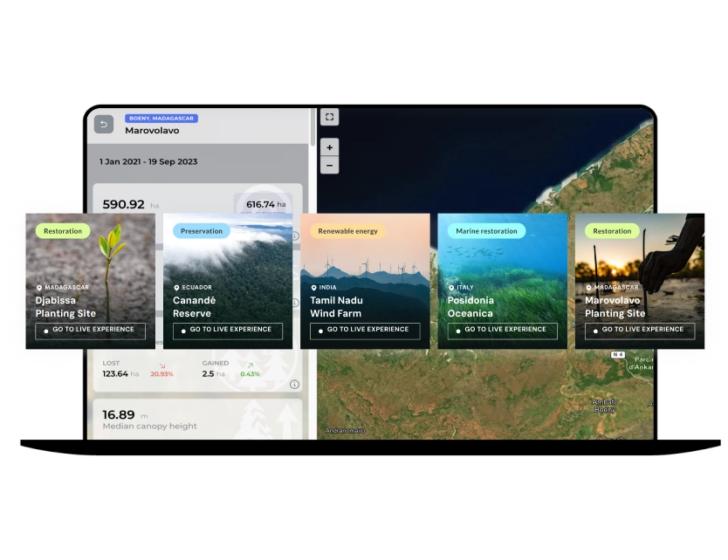
Task: Click the back arrow button beside Marovolavo
Action: [104, 125]
